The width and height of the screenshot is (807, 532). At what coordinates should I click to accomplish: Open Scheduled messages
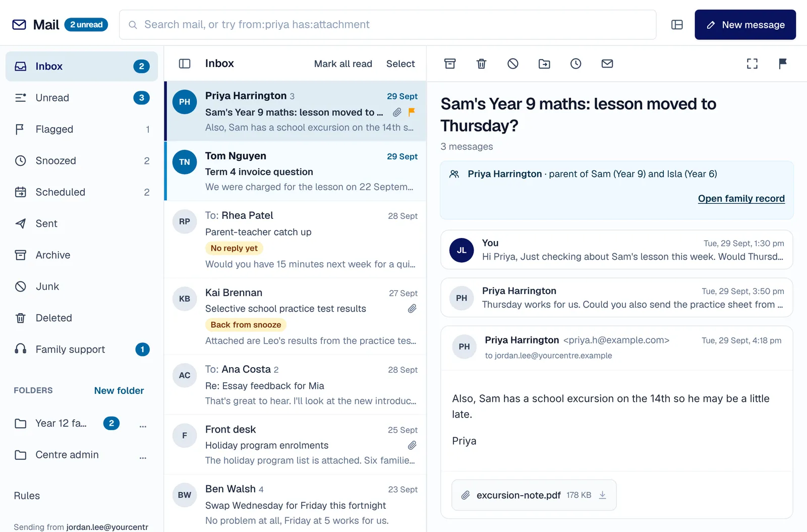click(x=82, y=192)
